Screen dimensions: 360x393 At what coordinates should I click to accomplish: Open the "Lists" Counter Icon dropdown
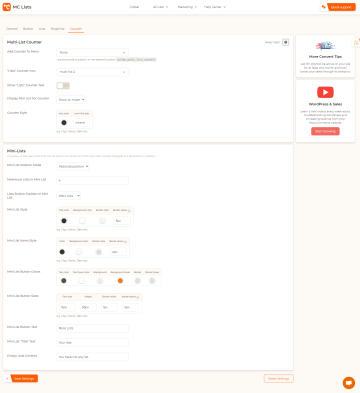(x=92, y=72)
